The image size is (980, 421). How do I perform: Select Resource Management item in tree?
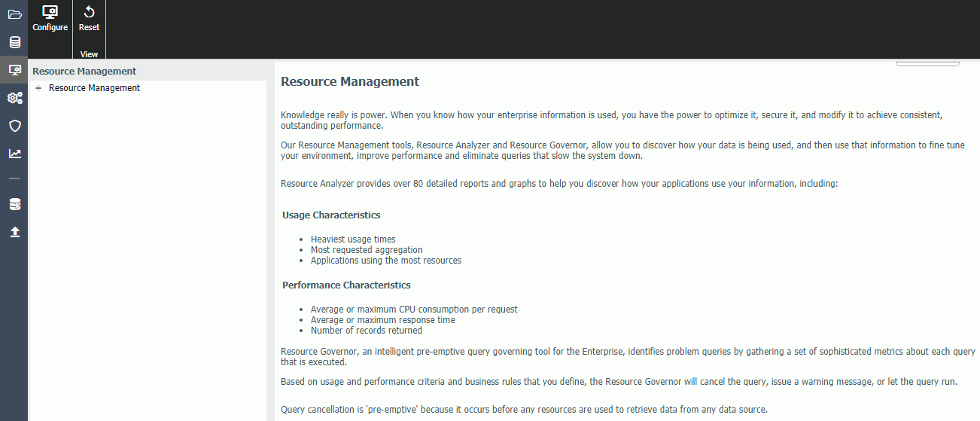pos(94,88)
